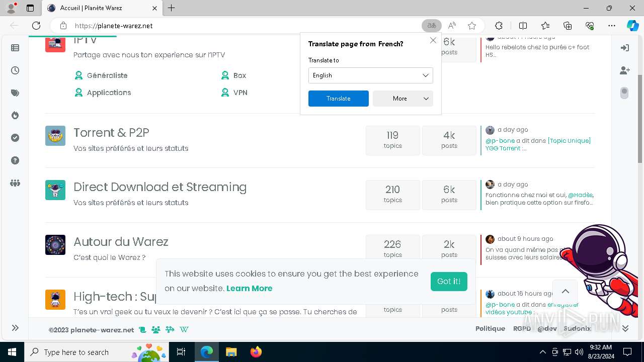Click the Autour du Warez category icon
This screenshot has width=644, height=362.
tap(55, 245)
